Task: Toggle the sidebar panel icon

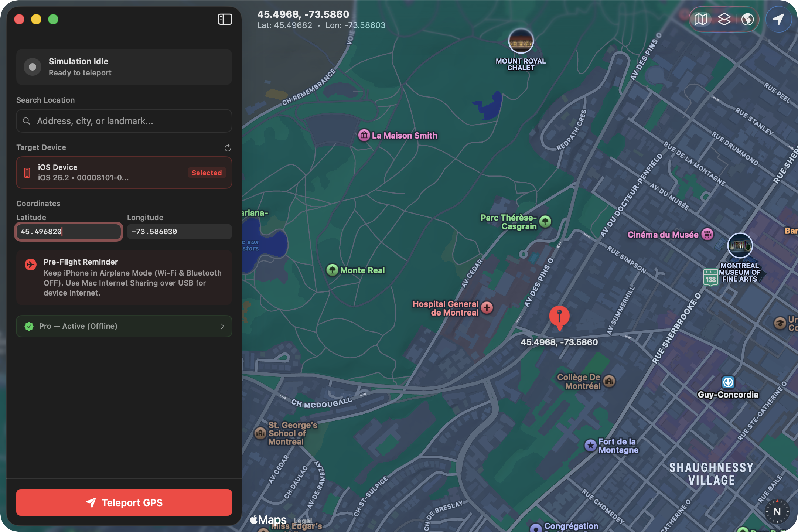Action: pyautogui.click(x=225, y=19)
